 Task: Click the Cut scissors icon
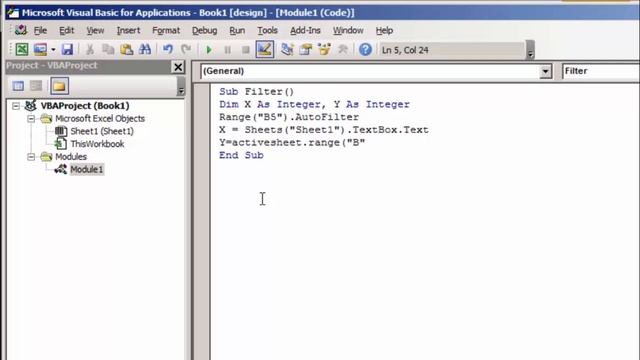90,50
